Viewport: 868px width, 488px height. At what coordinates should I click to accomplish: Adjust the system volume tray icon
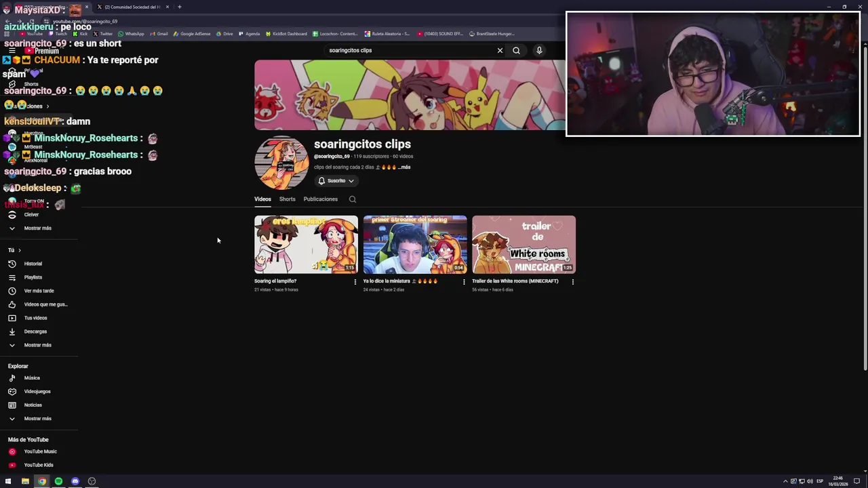810,481
